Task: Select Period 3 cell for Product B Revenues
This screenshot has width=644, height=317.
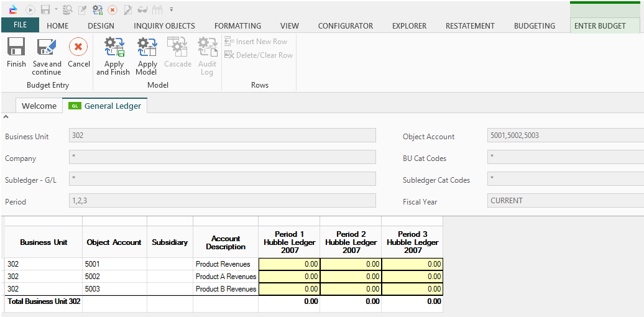Action: tap(412, 289)
